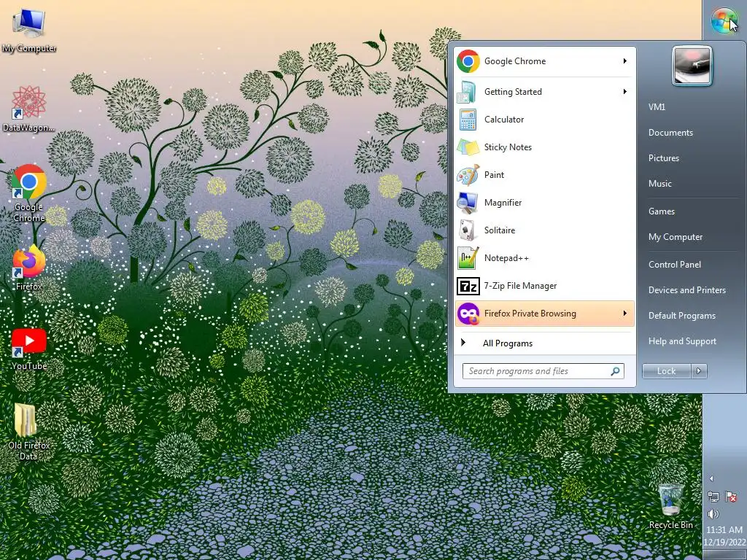The width and height of the screenshot is (747, 560).
Task: Open the shutdown options arrow next to Lock
Action: [699, 371]
